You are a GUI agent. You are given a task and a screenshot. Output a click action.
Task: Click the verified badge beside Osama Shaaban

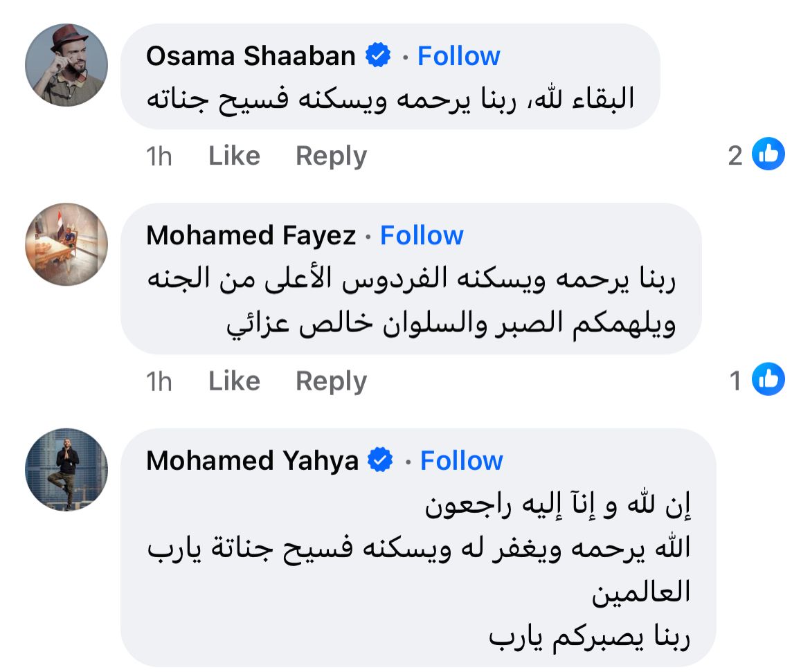pos(378,56)
